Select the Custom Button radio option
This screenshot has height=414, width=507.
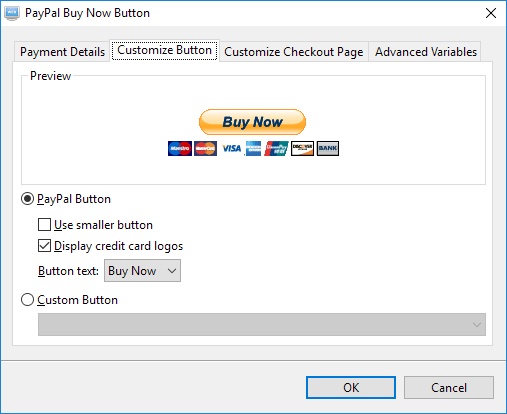coord(27,300)
